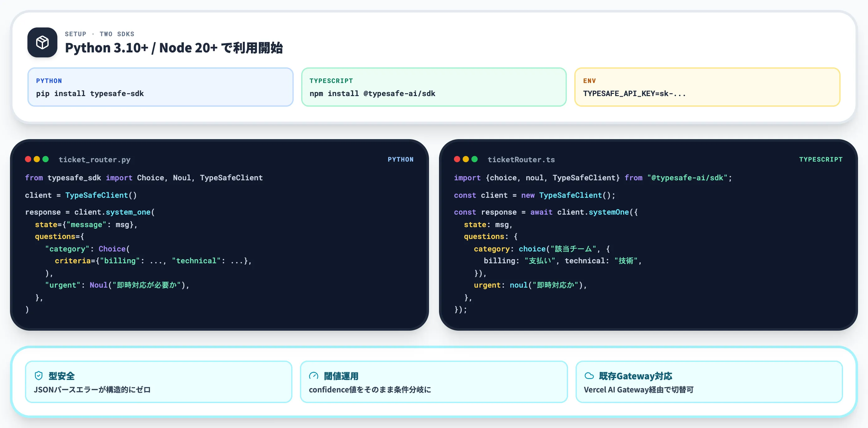Screen dimensions: 868x428
Task: Click the TYPESCRIPT label in green setup card
Action: click(331, 80)
